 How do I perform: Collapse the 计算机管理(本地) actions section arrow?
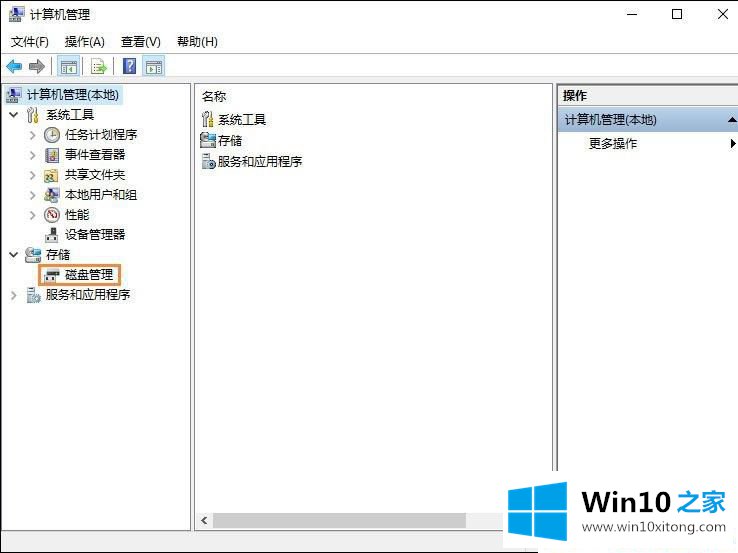coord(732,120)
